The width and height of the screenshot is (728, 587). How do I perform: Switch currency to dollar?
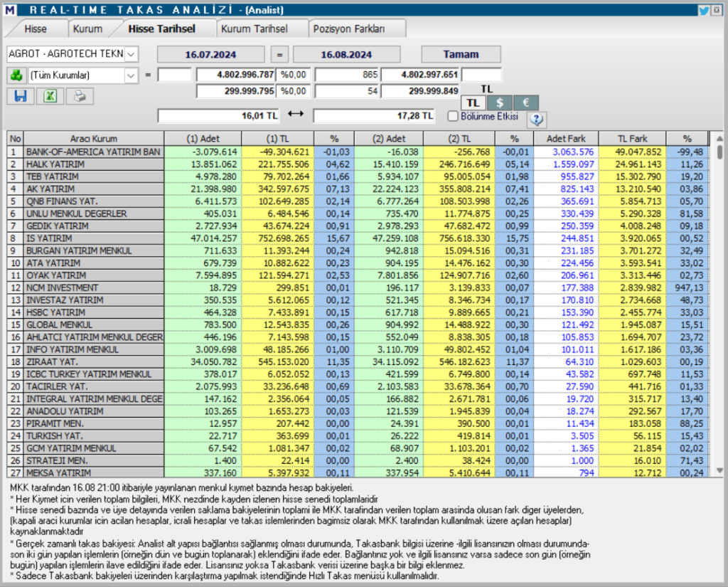point(500,102)
